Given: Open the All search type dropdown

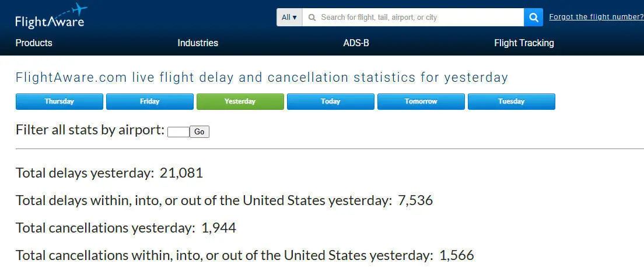Looking at the screenshot, I should click(289, 18).
